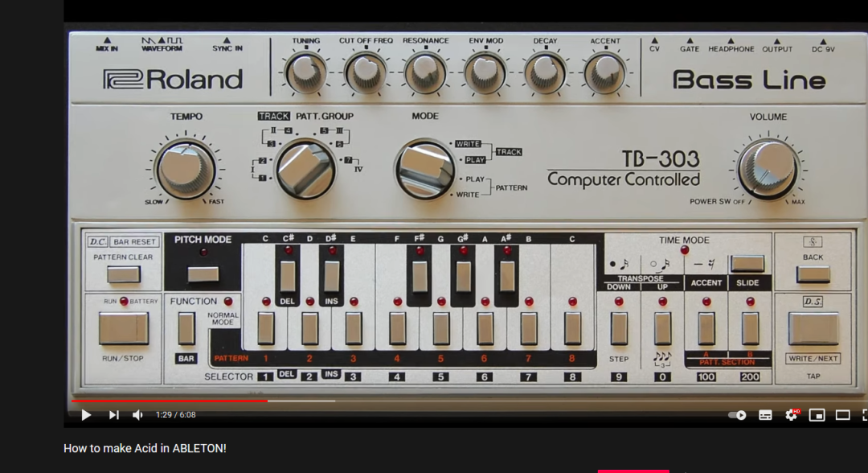This screenshot has width=868, height=473.
Task: Click the C# black key button
Action: tap(288, 276)
